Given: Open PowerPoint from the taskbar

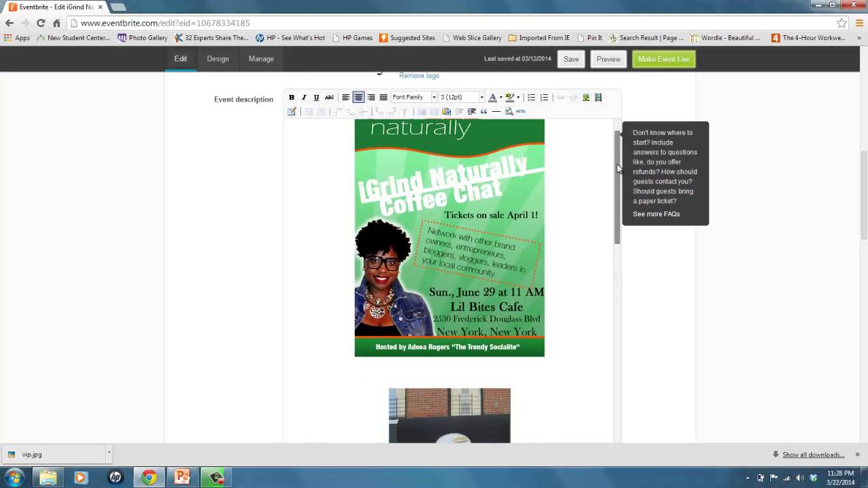Looking at the screenshot, I should click(182, 478).
